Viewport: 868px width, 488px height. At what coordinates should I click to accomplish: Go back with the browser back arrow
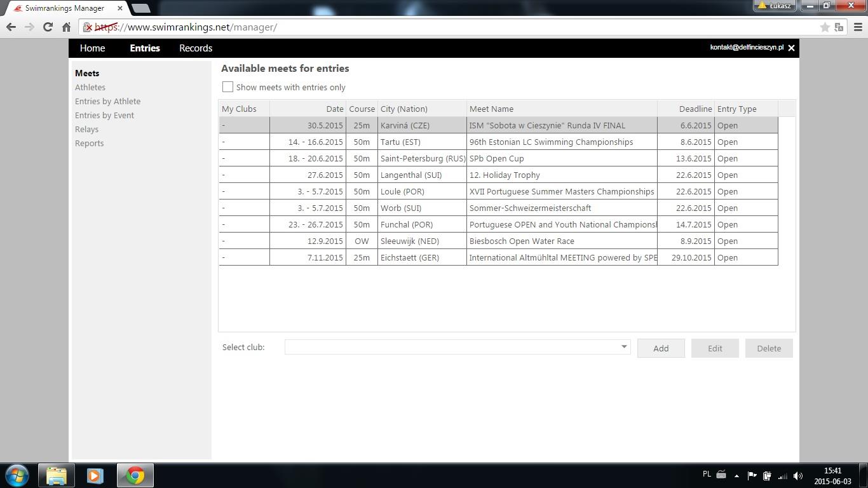(x=11, y=27)
